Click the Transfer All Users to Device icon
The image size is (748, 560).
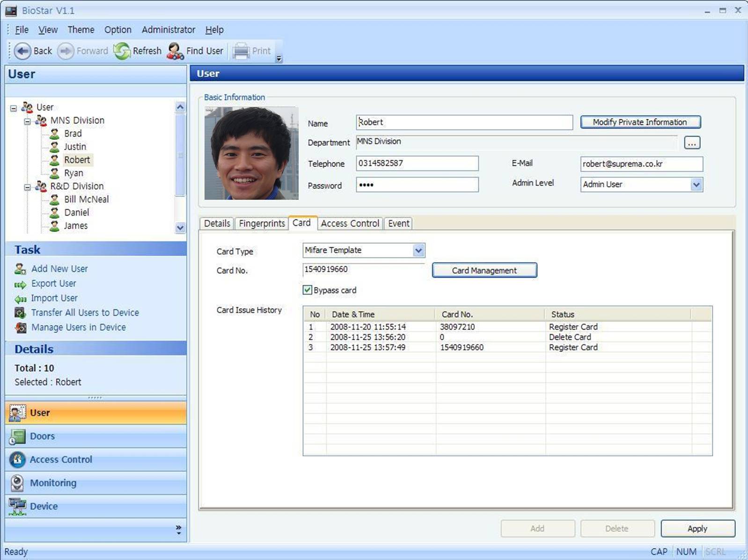[x=20, y=313]
